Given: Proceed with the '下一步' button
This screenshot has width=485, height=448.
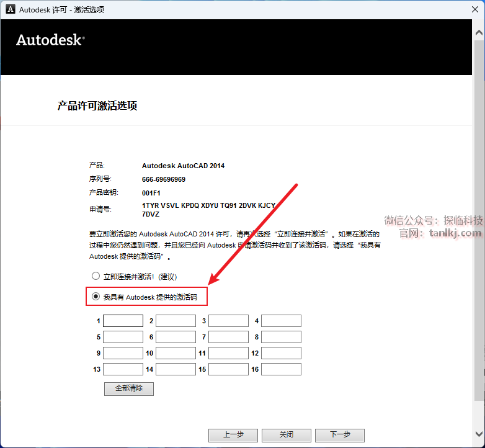Looking at the screenshot, I should (340, 436).
